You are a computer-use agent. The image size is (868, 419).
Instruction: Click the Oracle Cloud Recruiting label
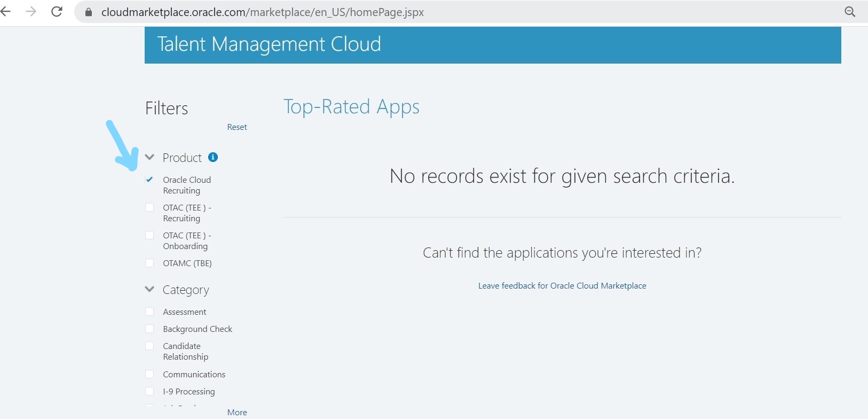pos(187,185)
